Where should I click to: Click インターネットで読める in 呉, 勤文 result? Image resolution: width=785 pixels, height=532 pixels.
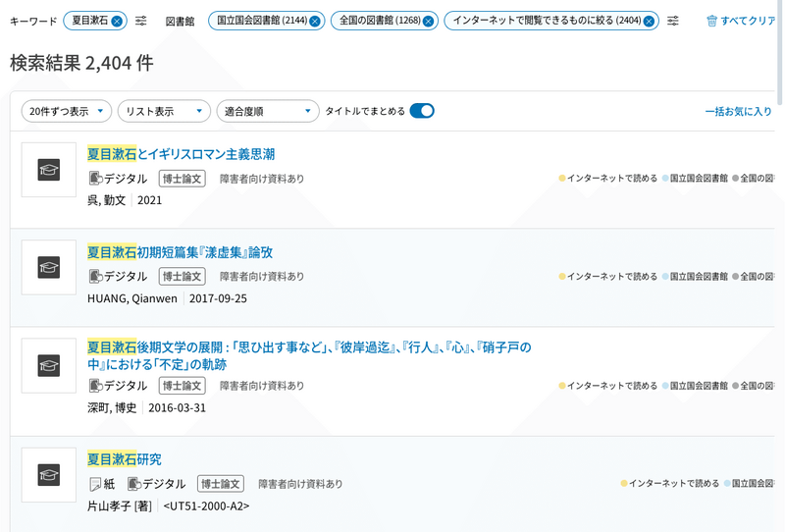pos(608,179)
